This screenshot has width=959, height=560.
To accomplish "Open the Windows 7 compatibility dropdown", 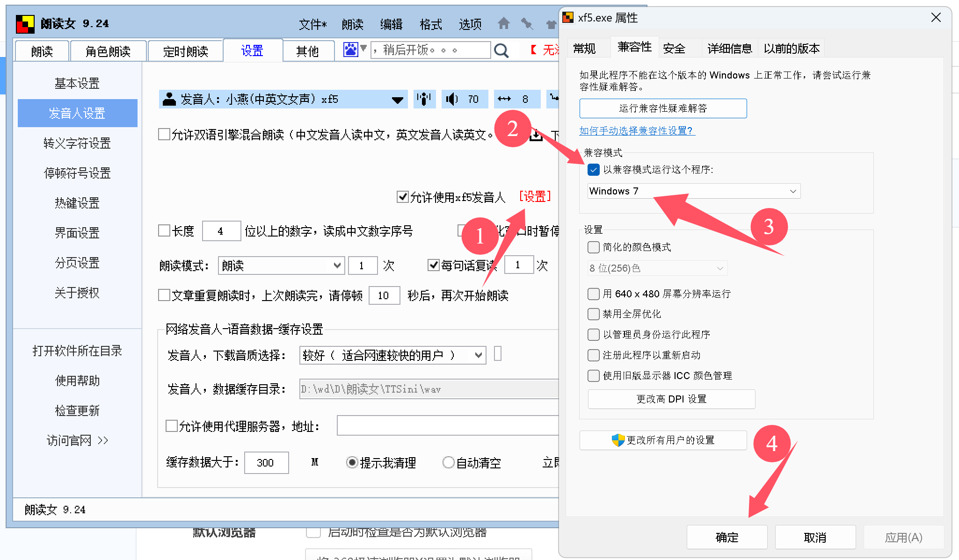I will pos(694,191).
